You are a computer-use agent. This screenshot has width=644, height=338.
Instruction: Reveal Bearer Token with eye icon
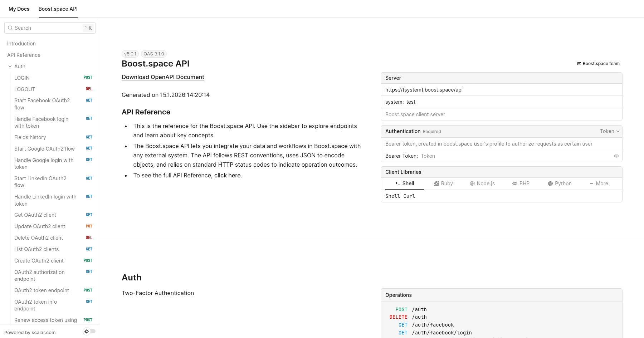tap(616, 156)
